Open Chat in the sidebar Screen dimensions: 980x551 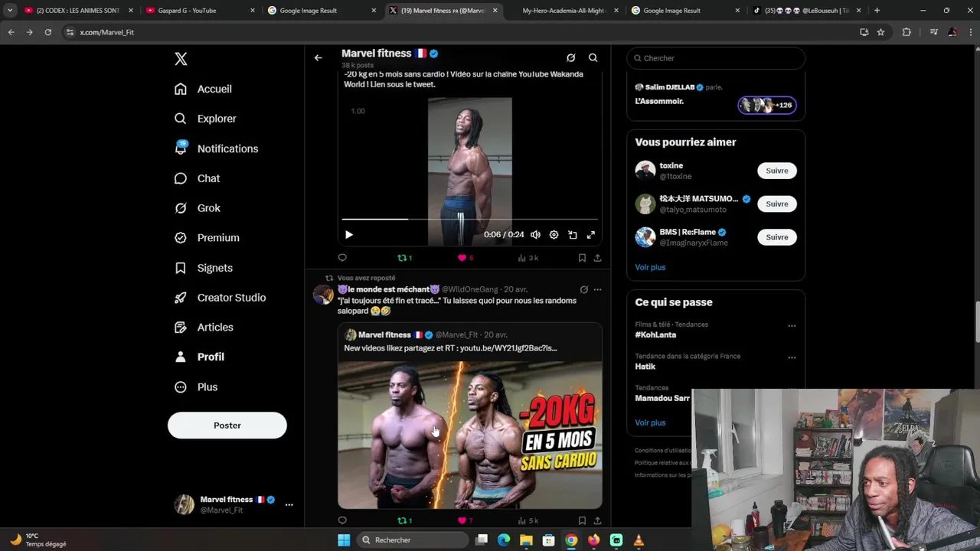[x=197, y=178]
